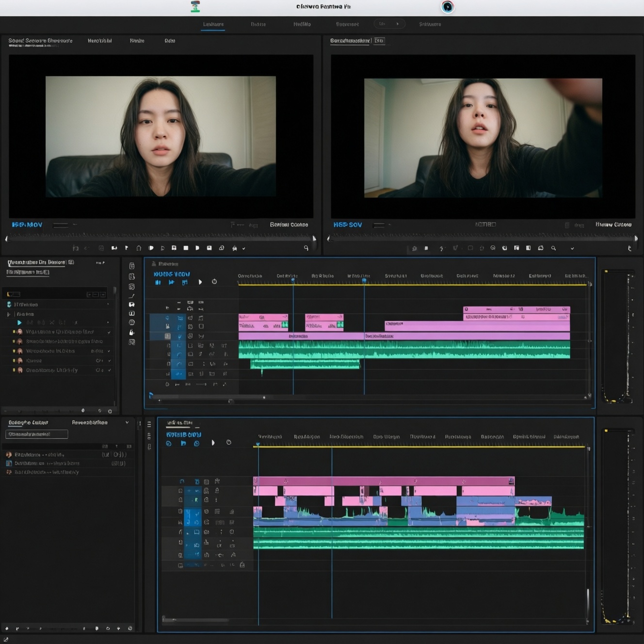The image size is (644, 644).
Task: Toggle the checkmark on the last thumbnail clip row
Action: coord(110,370)
